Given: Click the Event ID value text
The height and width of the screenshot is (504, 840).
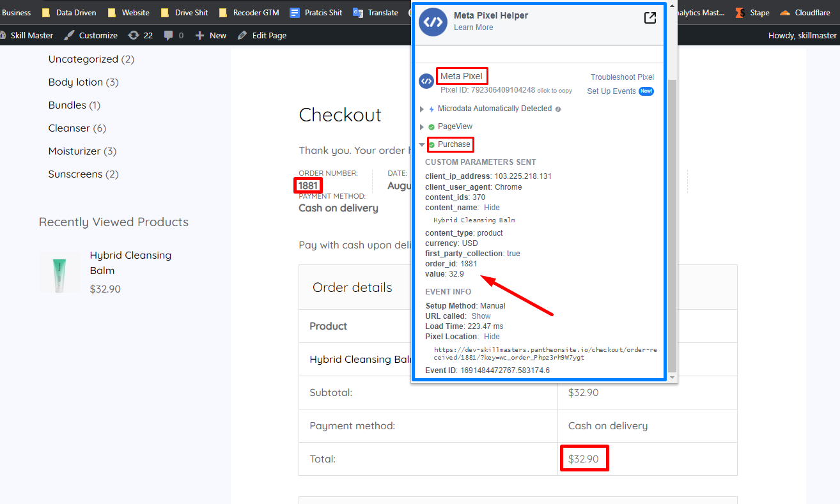Looking at the screenshot, I should [x=505, y=370].
